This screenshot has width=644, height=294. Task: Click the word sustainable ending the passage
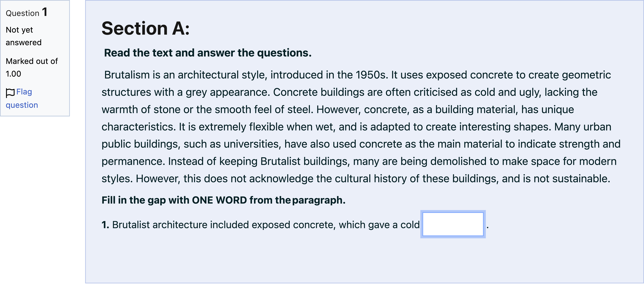coord(581,179)
